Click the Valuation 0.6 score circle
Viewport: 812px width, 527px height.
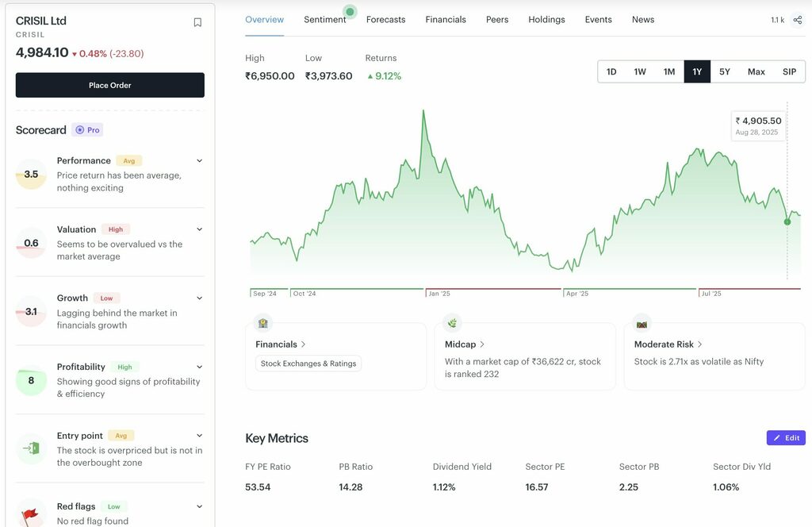click(x=31, y=243)
